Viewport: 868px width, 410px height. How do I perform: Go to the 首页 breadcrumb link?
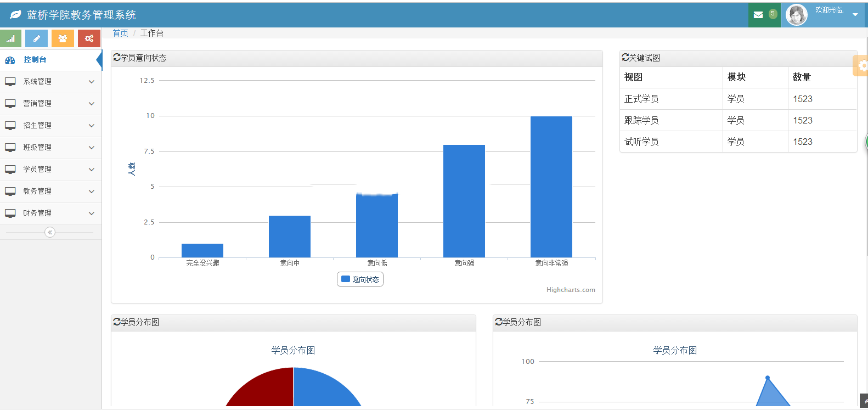[x=120, y=33]
